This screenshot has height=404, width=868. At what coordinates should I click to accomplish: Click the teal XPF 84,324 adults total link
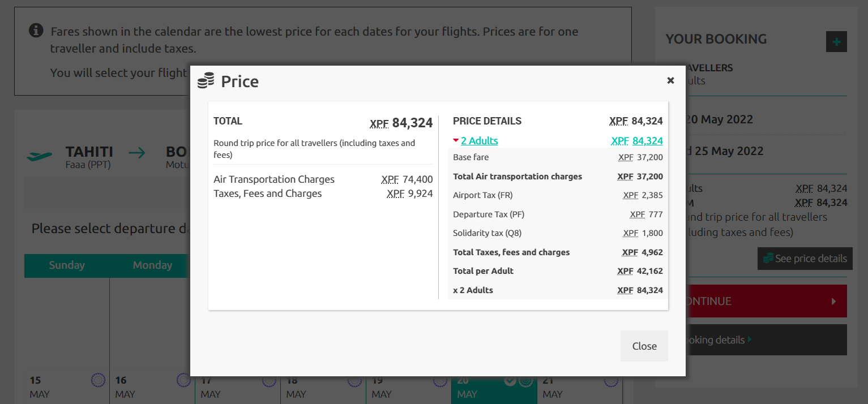636,141
